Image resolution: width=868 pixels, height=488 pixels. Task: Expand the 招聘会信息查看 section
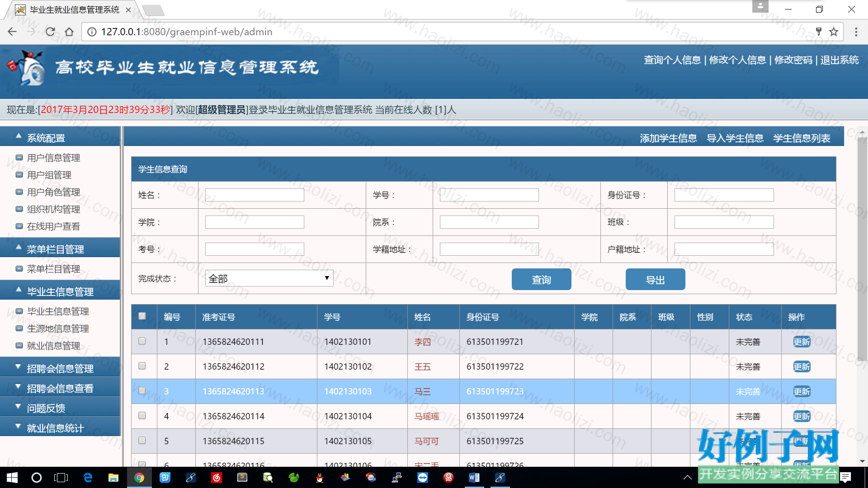tap(60, 387)
